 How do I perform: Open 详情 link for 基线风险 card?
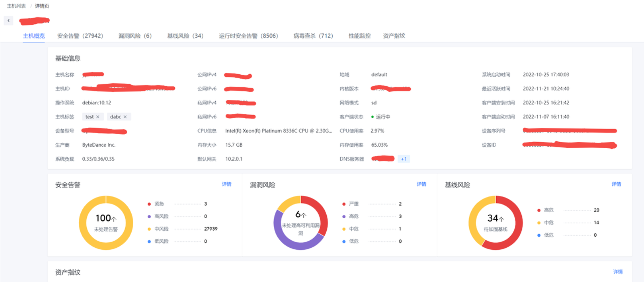[x=617, y=184]
